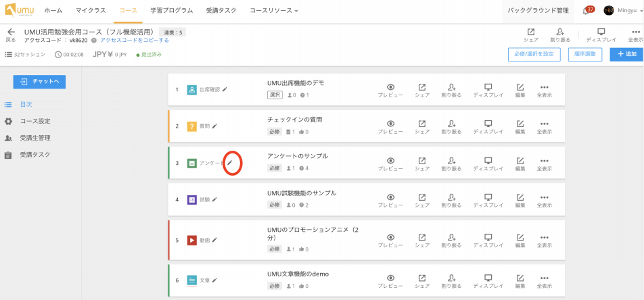Assign the UMU文章機能のdemo session
Image resolution: width=644 pixels, height=300 pixels.
click(x=451, y=282)
